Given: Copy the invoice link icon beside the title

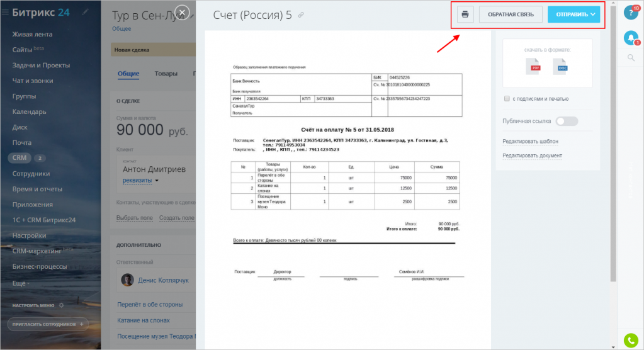Looking at the screenshot, I should coord(301,15).
